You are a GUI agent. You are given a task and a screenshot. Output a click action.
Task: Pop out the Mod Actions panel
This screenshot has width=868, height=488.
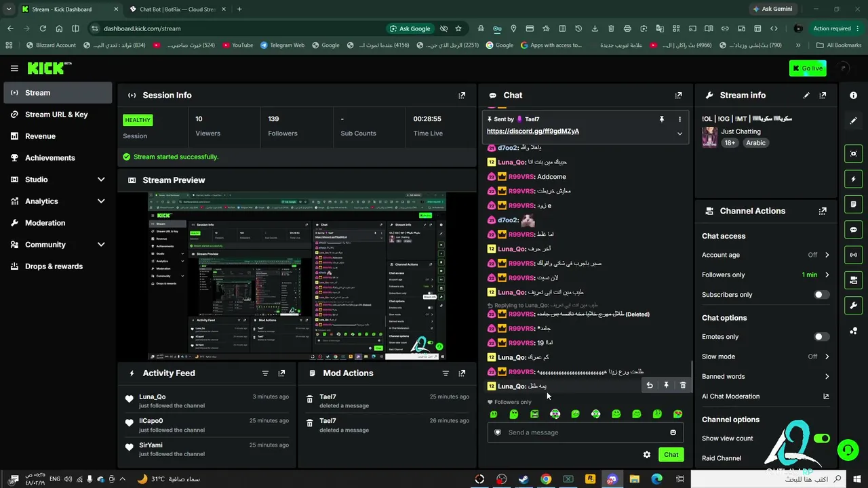(462, 373)
